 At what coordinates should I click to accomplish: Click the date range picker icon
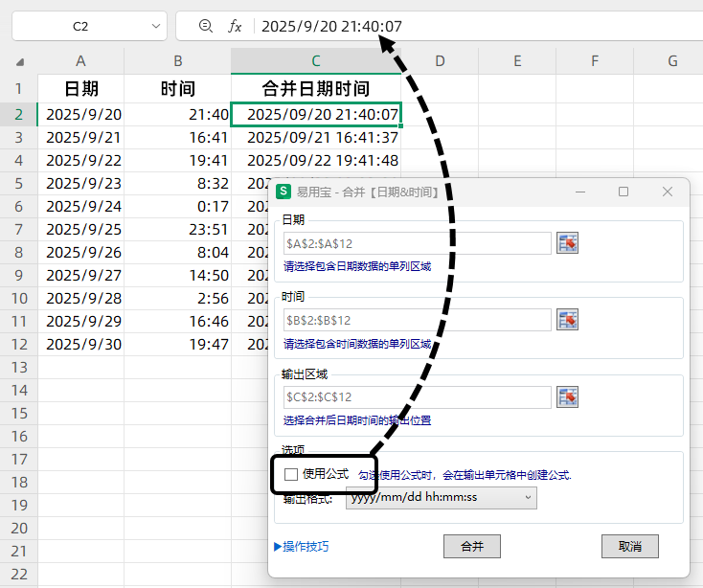pyautogui.click(x=569, y=243)
